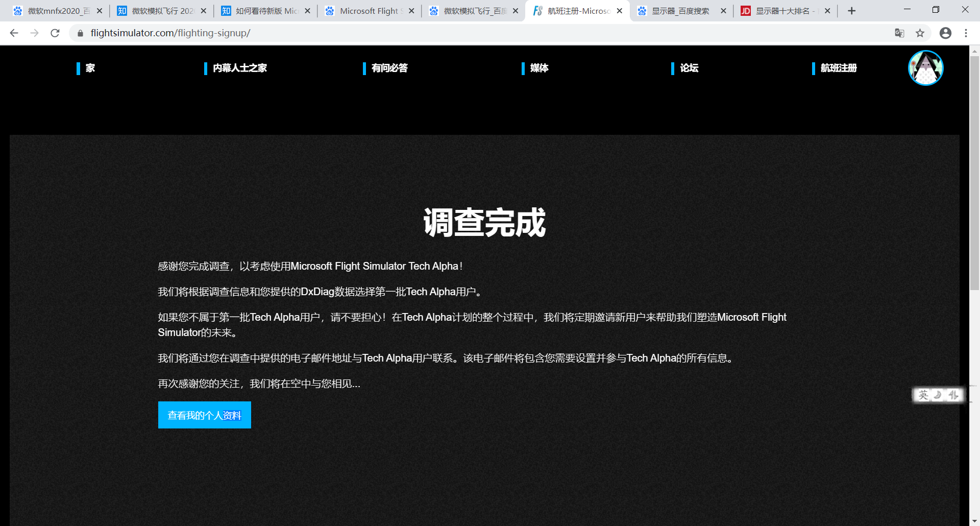Toggle the moon icon in the translation widget
Image resolution: width=980 pixels, height=526 pixels.
point(938,395)
